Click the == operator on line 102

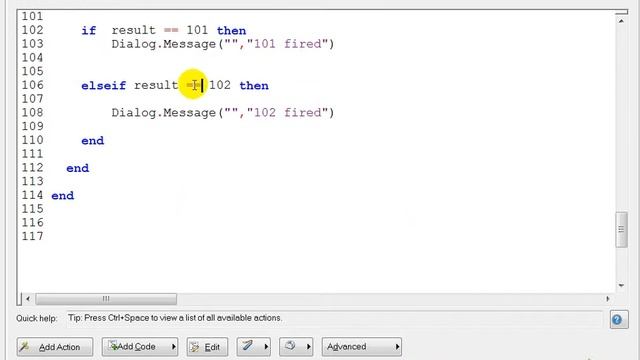pyautogui.click(x=171, y=30)
